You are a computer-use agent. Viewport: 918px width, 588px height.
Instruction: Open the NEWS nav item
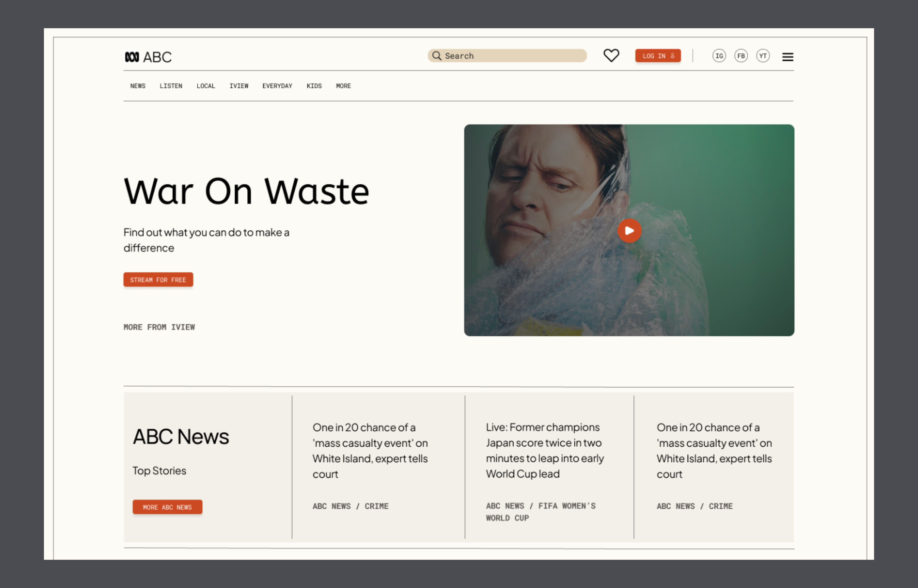tap(138, 86)
